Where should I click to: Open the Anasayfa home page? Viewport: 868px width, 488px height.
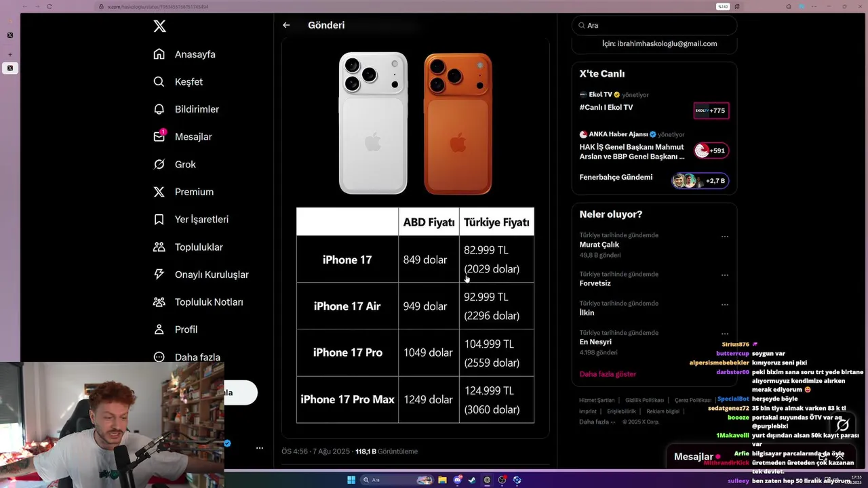184,54
